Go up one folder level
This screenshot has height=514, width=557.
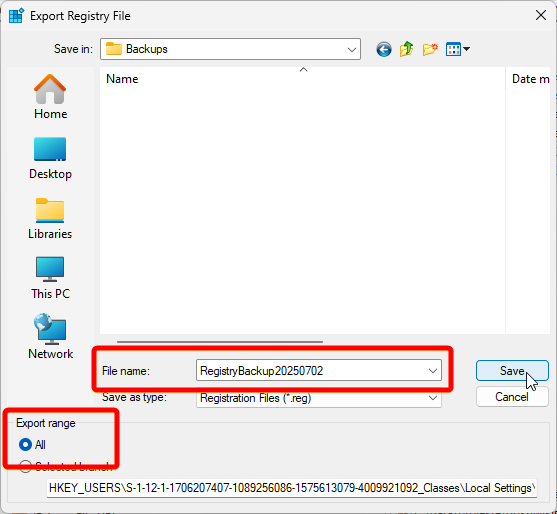pos(407,49)
